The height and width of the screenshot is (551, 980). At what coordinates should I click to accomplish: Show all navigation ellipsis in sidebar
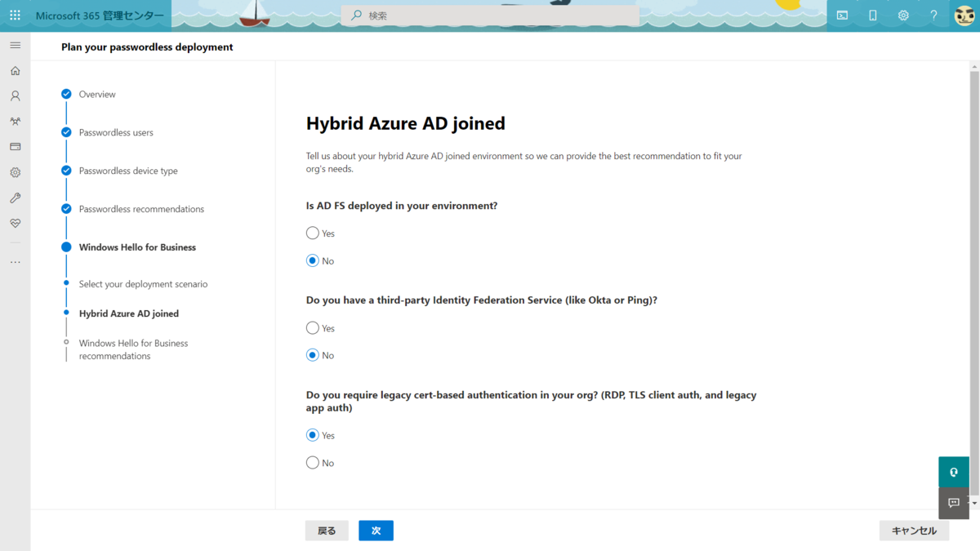pos(15,262)
